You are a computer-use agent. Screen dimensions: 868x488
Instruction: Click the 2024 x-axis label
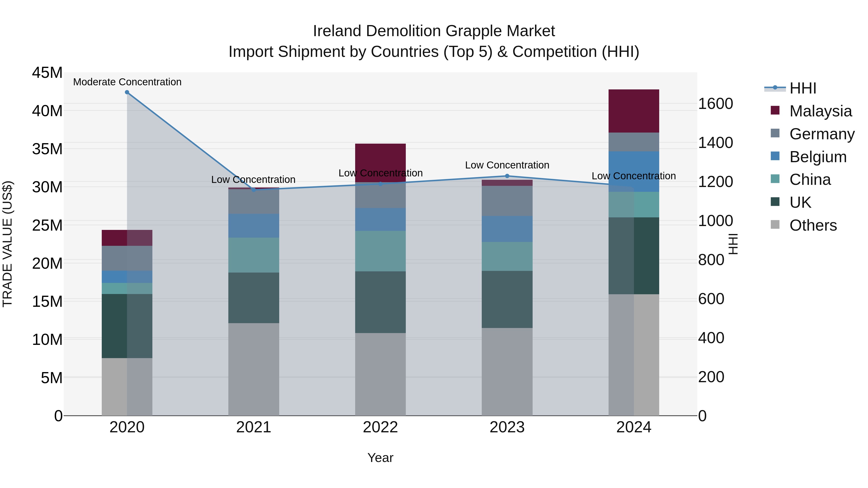634,427
